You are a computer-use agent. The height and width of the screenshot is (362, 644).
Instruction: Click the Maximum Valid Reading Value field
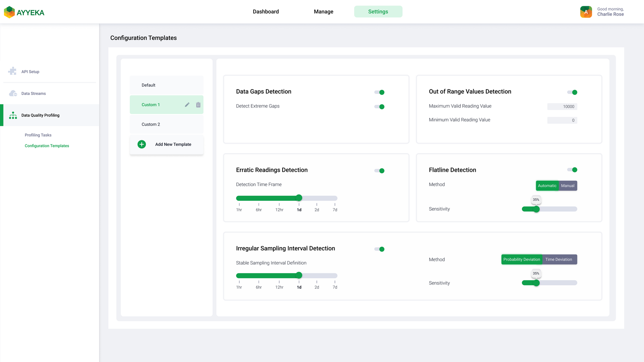point(562,107)
